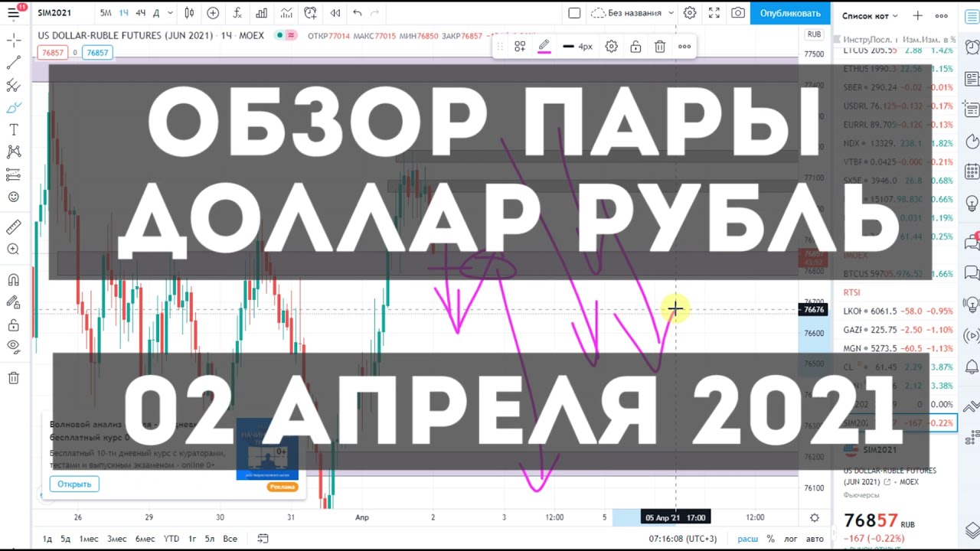The image size is (980, 551).
Task: Select the crosshair cursor tool
Action: click(13, 41)
